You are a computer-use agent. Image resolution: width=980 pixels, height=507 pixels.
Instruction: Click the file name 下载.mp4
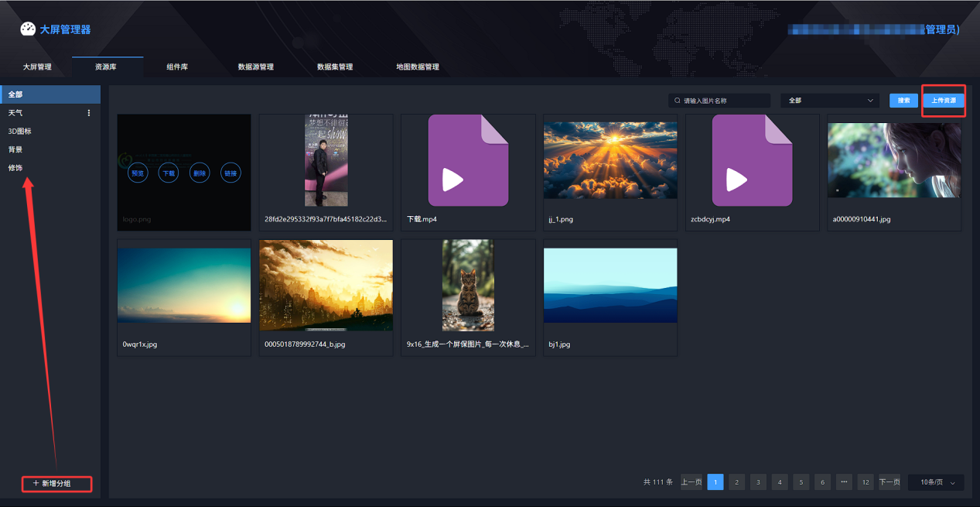(x=422, y=220)
